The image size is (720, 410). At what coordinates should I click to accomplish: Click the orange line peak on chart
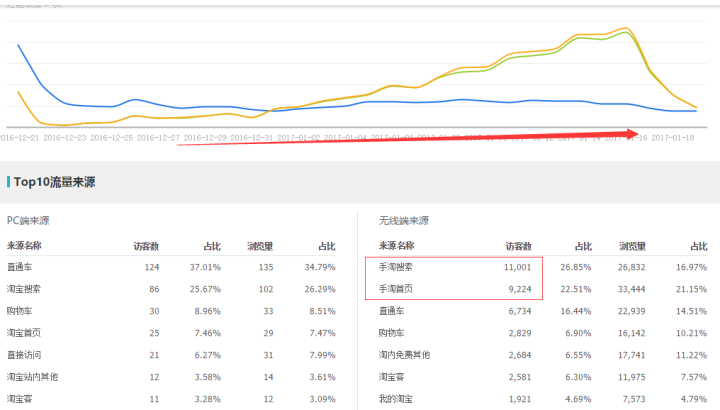pyautogui.click(x=626, y=28)
